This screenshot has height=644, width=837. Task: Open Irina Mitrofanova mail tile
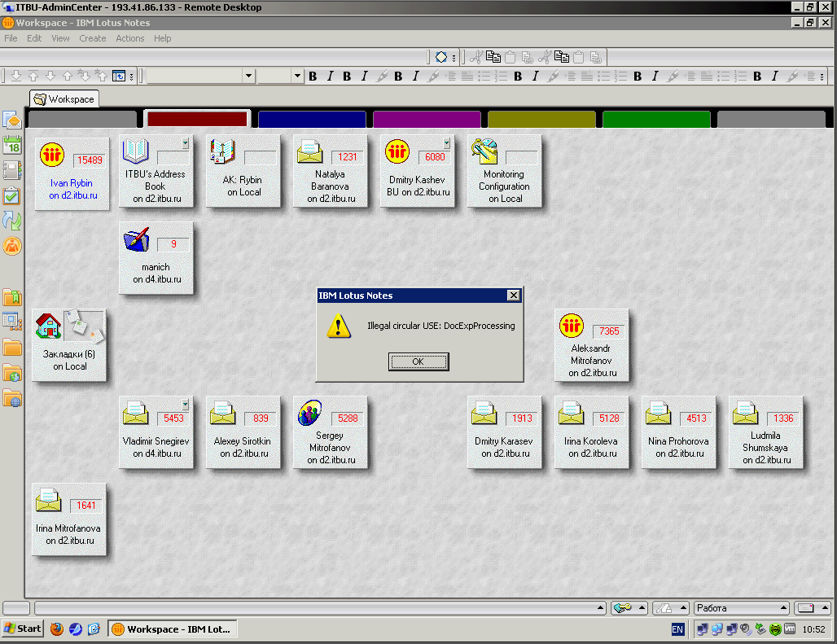(69, 519)
